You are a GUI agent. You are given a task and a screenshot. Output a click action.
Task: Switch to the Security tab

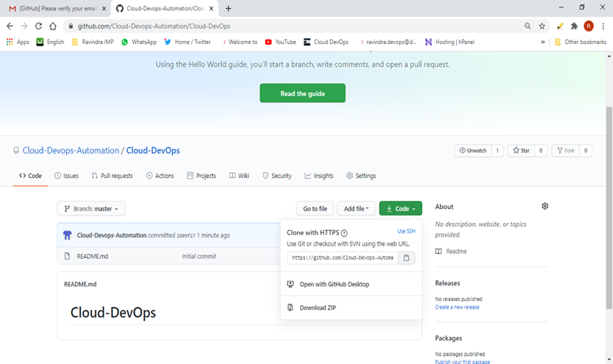[x=277, y=175]
